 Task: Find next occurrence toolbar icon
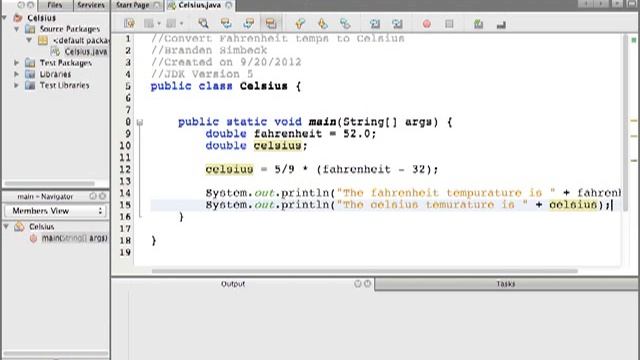coord(249,24)
